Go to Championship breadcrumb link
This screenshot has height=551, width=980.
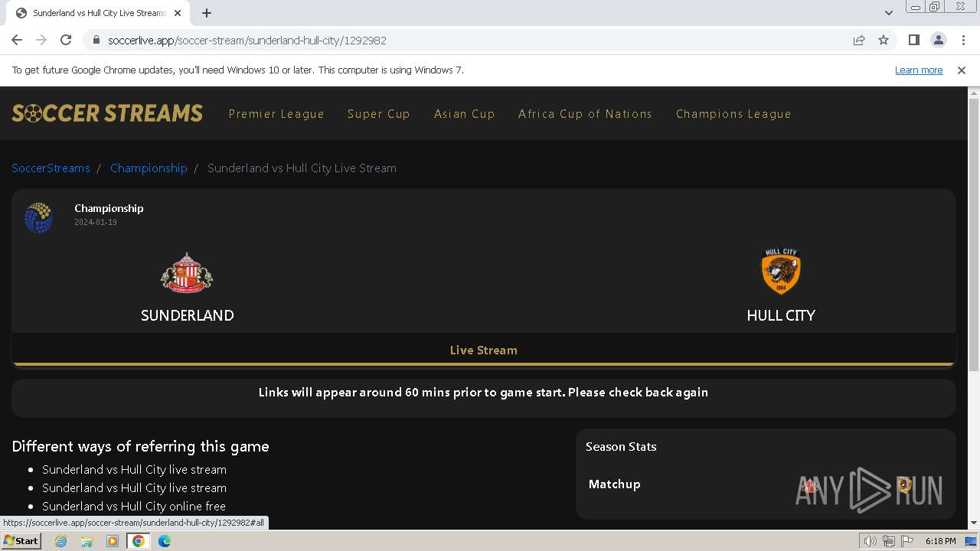coord(149,168)
